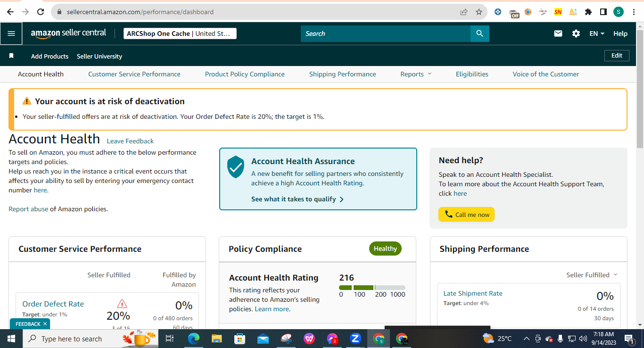The image size is (644, 348).
Task: Bookmark this page with the star icon
Action: point(479,12)
